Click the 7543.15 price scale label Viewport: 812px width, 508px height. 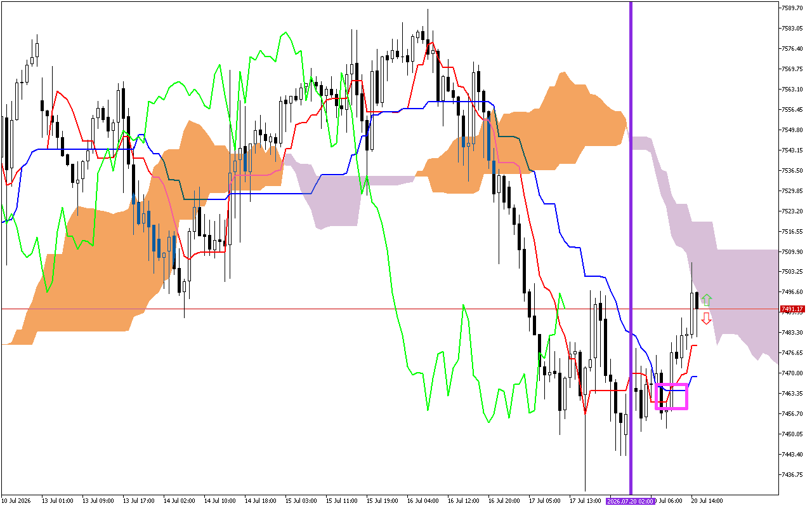(794, 150)
